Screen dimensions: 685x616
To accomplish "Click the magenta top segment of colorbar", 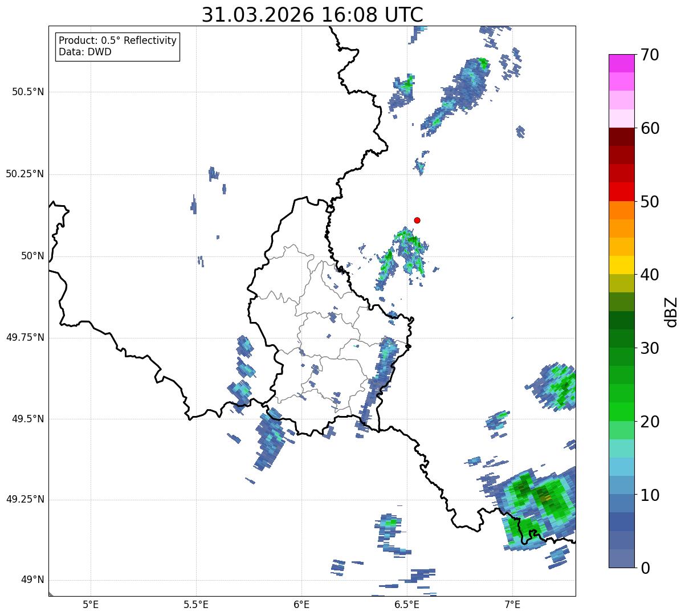I will (x=621, y=63).
